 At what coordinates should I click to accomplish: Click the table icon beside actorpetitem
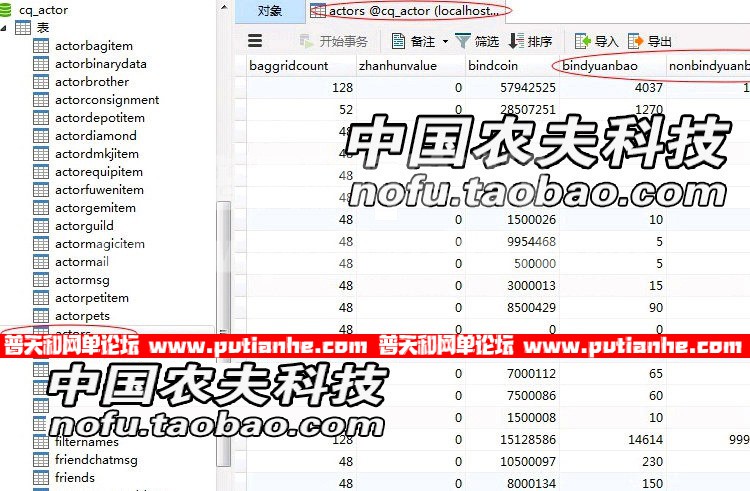pos(41,298)
